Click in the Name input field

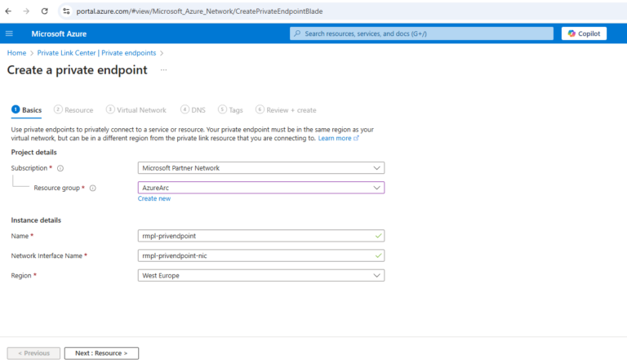click(261, 236)
